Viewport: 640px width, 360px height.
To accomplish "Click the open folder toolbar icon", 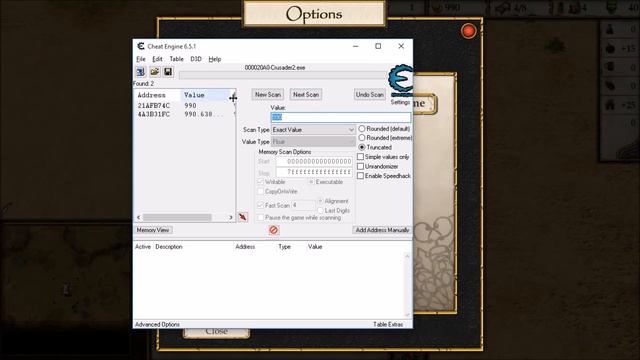I will (154, 72).
